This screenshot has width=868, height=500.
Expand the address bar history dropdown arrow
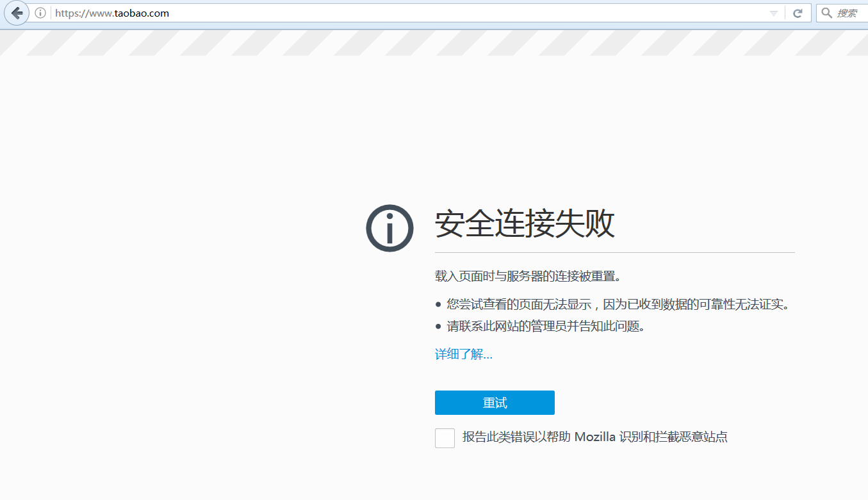(x=773, y=13)
